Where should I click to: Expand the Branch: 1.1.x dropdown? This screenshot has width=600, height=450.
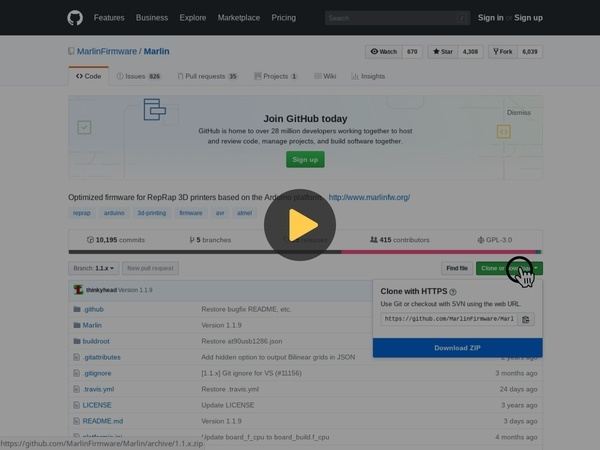pyautogui.click(x=94, y=268)
